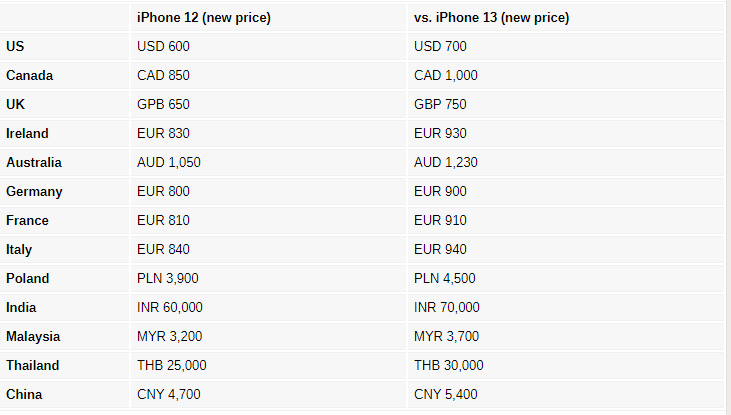Click the CAD 1,000 price cell

pyautogui.click(x=446, y=75)
